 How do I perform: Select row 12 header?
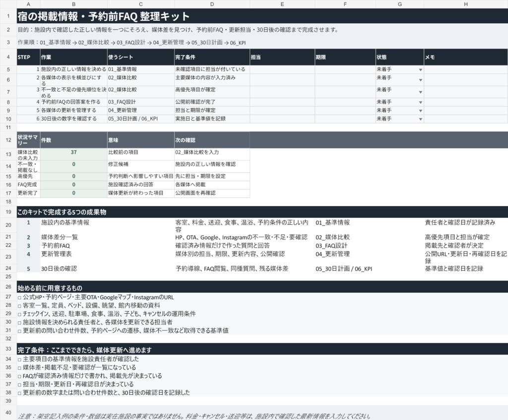click(x=8, y=140)
